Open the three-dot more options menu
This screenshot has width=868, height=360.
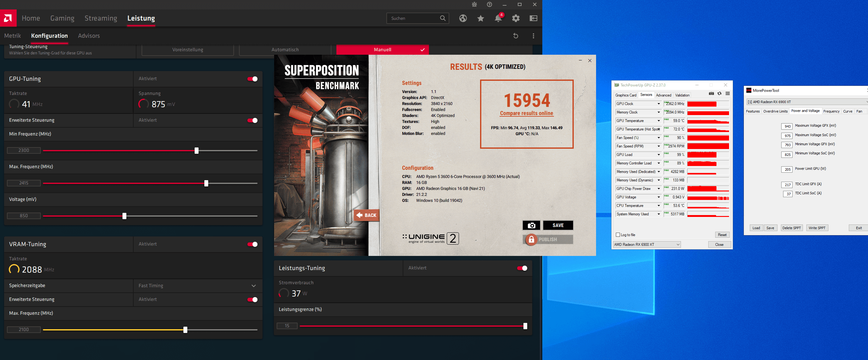coord(534,36)
